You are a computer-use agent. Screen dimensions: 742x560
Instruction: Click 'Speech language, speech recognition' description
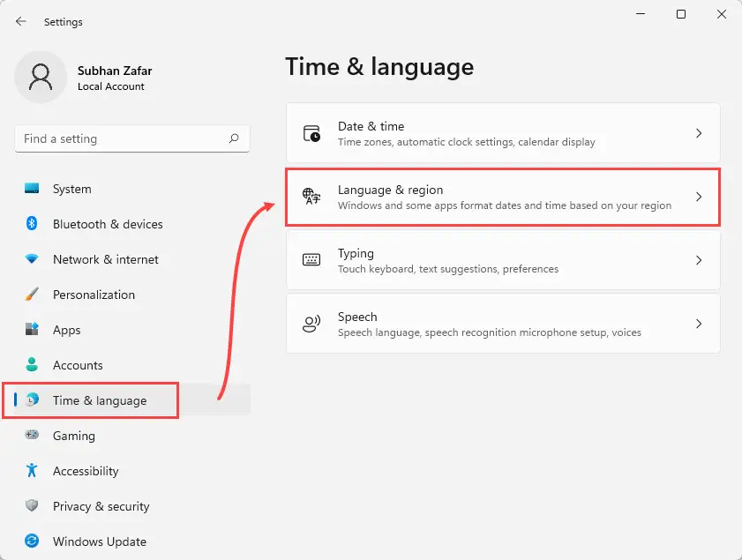[x=490, y=332]
